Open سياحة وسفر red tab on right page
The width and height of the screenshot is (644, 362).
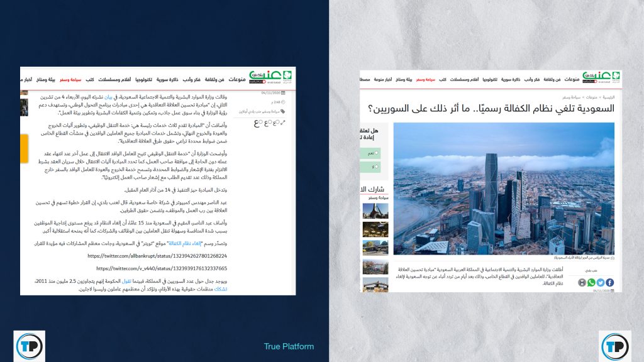click(426, 79)
